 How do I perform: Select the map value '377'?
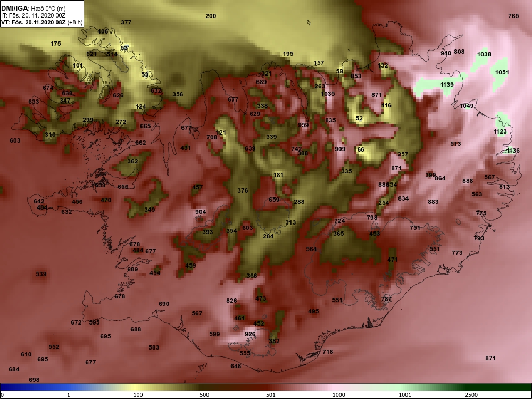[x=126, y=22]
